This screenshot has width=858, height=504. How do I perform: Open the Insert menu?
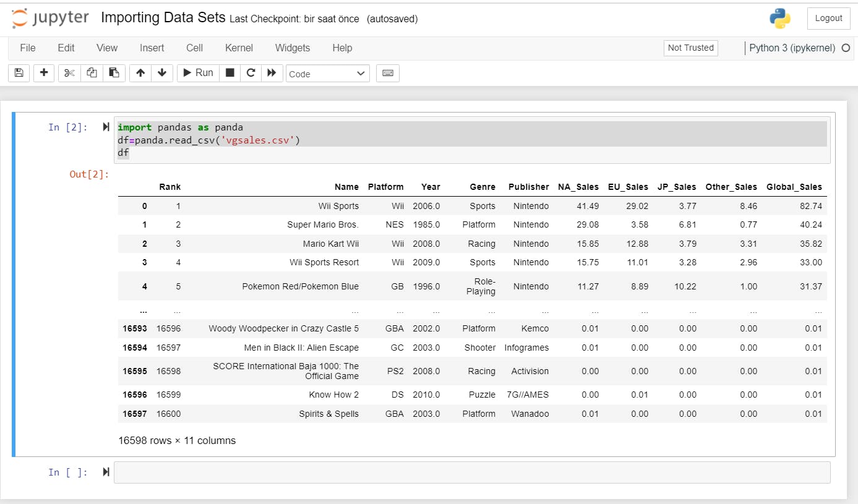[152, 48]
